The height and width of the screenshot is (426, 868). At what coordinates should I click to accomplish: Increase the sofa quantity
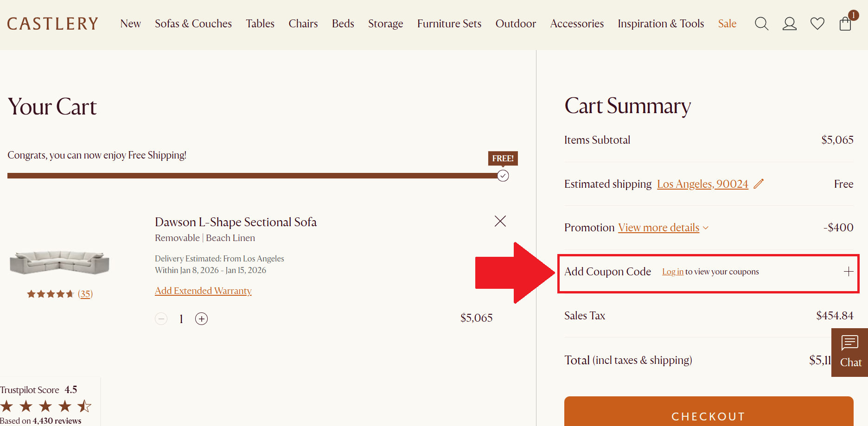click(x=201, y=318)
